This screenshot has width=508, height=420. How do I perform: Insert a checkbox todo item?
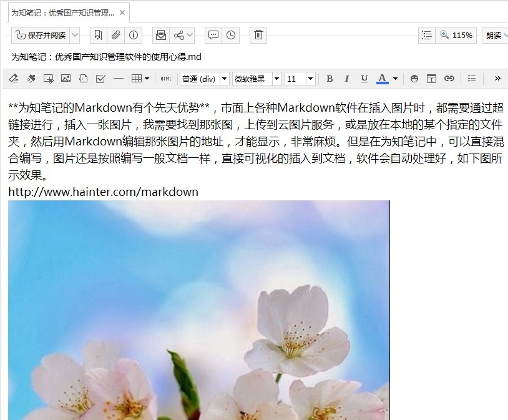100,79
